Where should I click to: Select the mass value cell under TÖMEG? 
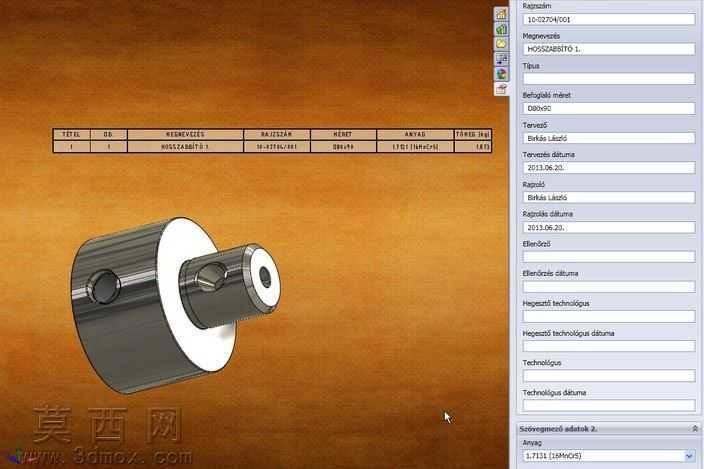tap(473, 147)
